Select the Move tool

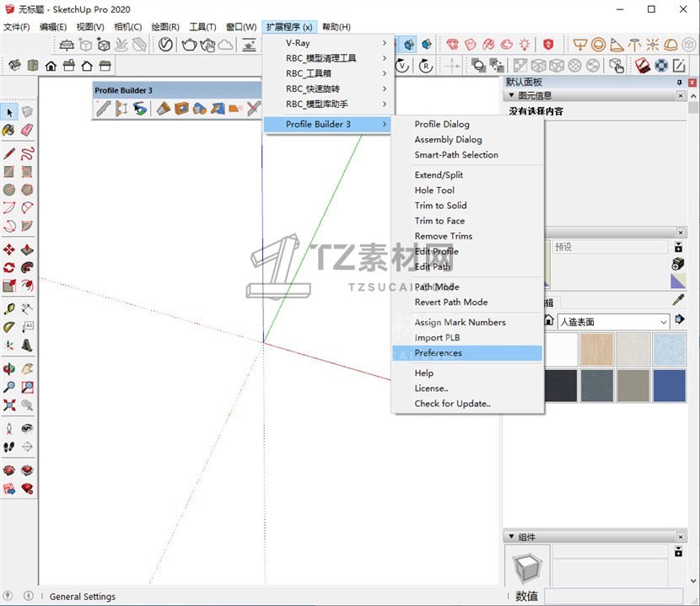[9, 249]
